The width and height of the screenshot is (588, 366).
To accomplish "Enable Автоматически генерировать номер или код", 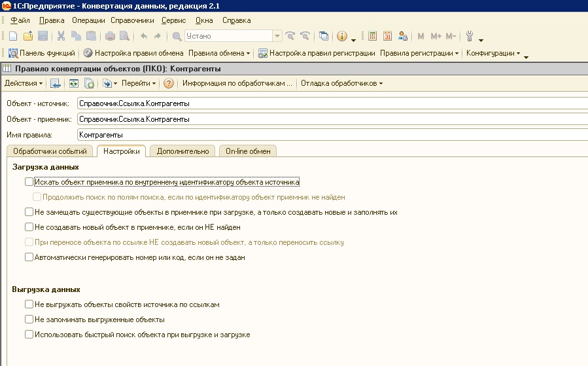I will pyautogui.click(x=29, y=257).
